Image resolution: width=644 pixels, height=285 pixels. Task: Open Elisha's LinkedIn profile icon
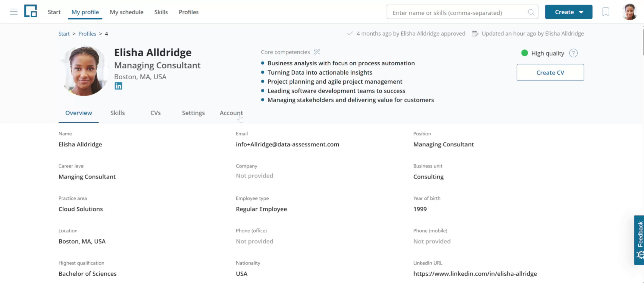pyautogui.click(x=118, y=86)
